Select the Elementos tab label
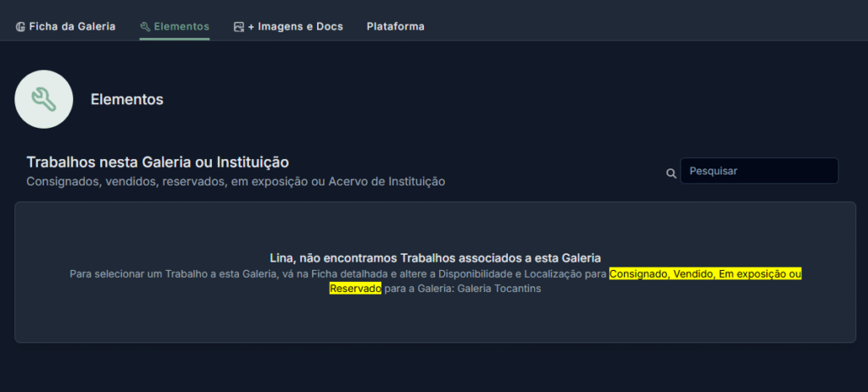This screenshot has height=392, width=868. pos(181,26)
